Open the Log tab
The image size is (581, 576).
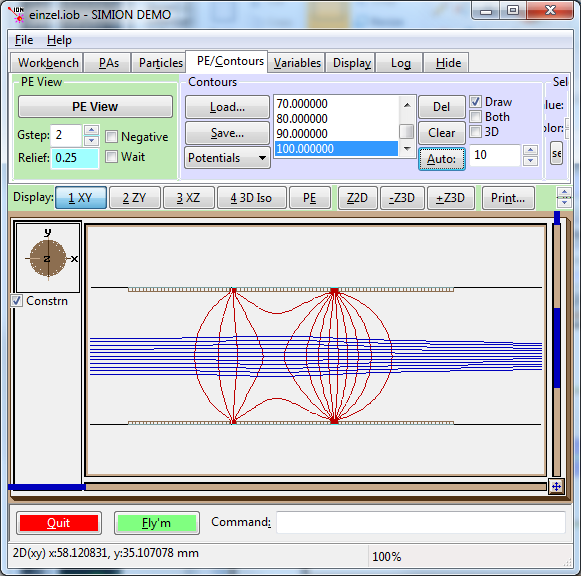(400, 63)
